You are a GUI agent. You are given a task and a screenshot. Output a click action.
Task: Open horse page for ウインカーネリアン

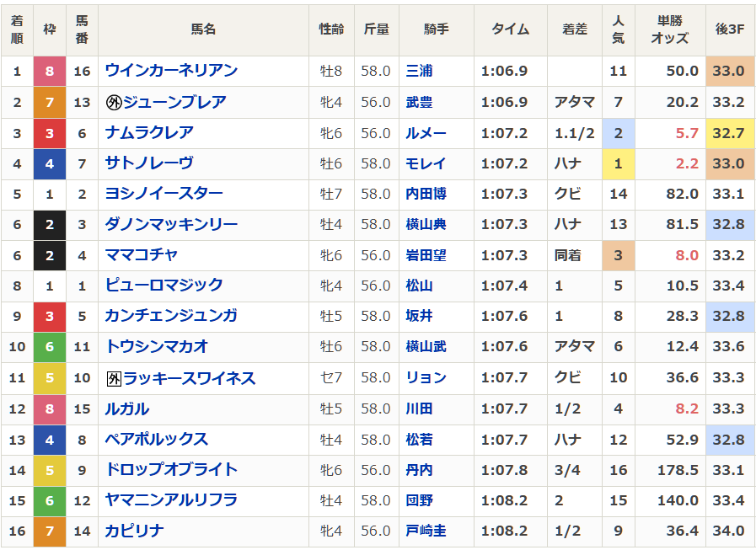point(171,72)
